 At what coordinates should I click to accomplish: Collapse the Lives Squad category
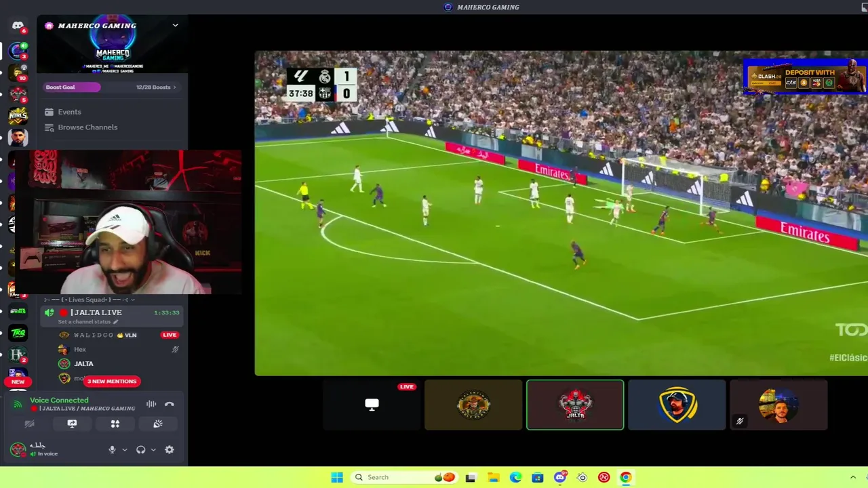click(x=90, y=300)
